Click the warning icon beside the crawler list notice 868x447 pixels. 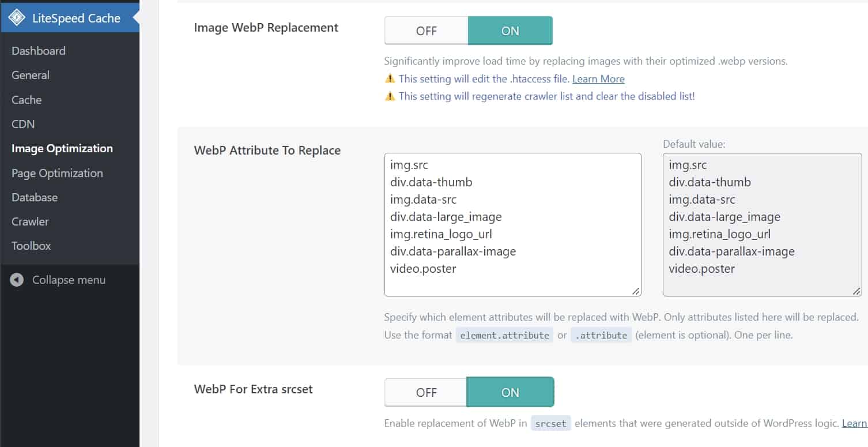click(x=390, y=96)
